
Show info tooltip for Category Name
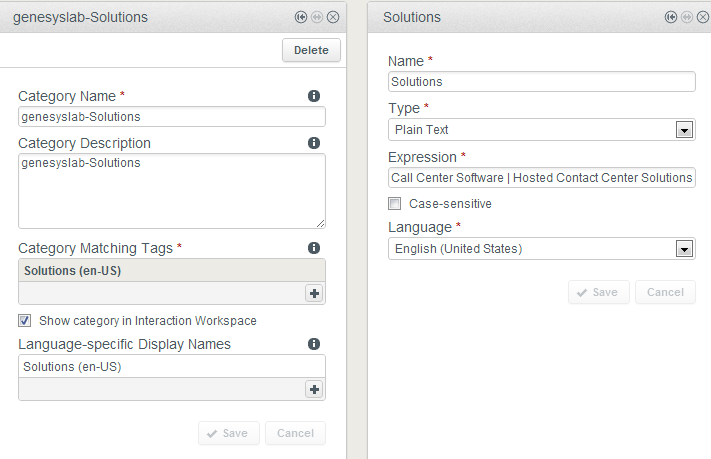314,96
